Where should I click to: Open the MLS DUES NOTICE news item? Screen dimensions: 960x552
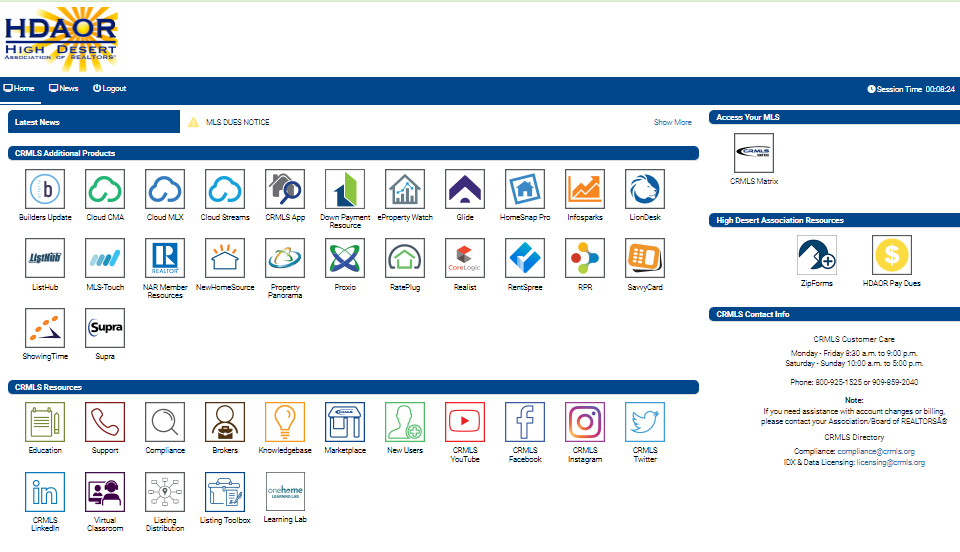(x=237, y=122)
